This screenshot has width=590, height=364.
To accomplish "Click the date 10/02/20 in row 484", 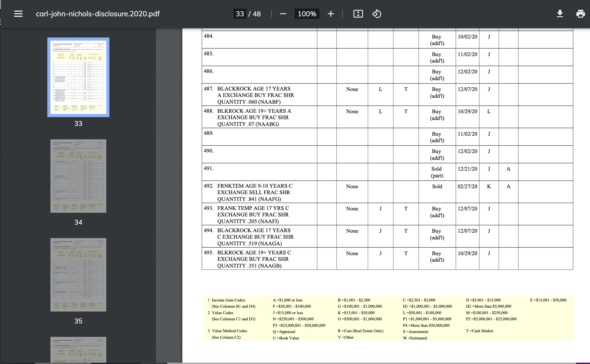I will [x=467, y=37].
